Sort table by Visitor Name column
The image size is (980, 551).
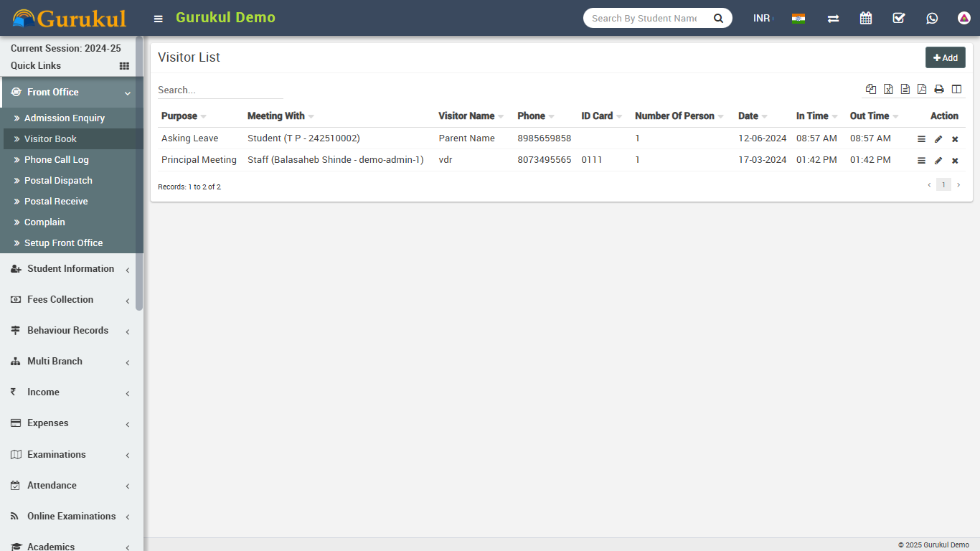[466, 116]
